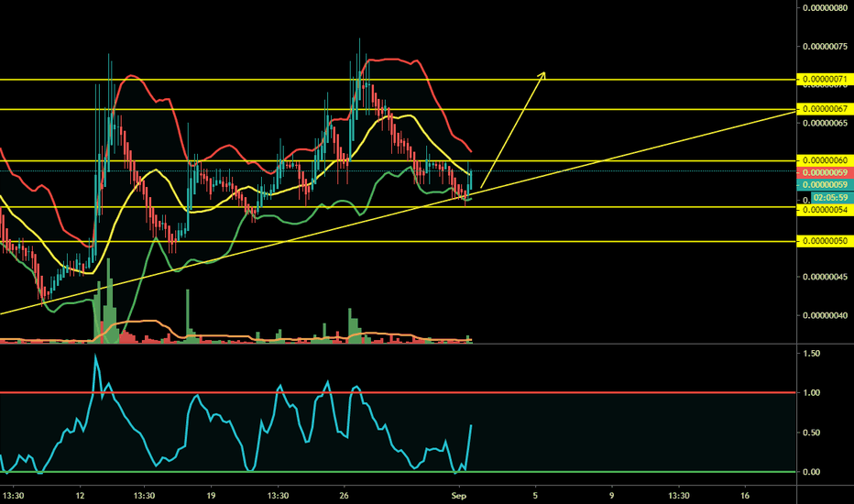
Task: Click the red 0.00000059 price tag
Action: pyautogui.click(x=825, y=172)
